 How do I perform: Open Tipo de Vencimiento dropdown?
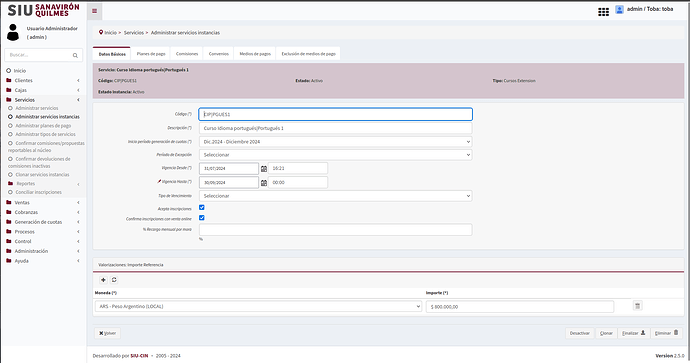[335, 196]
